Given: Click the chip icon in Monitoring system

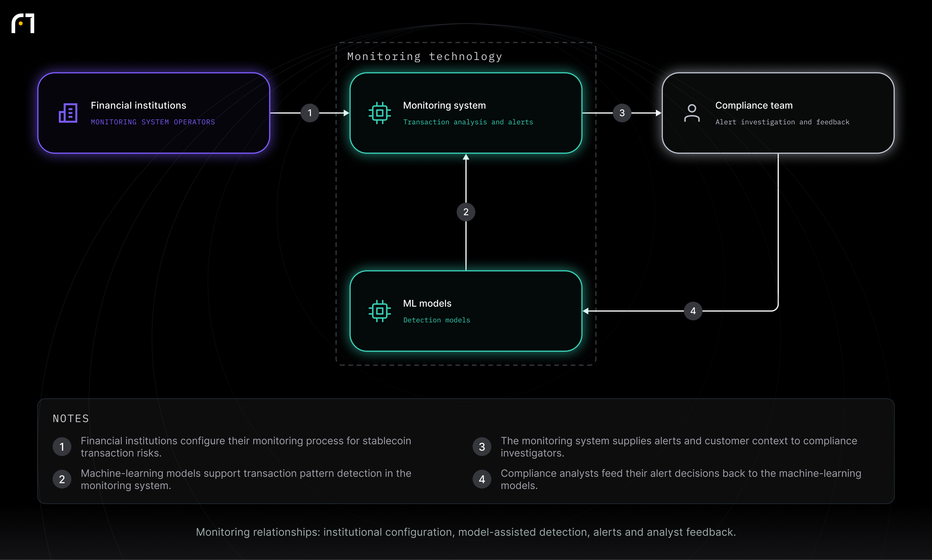Looking at the screenshot, I should [x=379, y=113].
